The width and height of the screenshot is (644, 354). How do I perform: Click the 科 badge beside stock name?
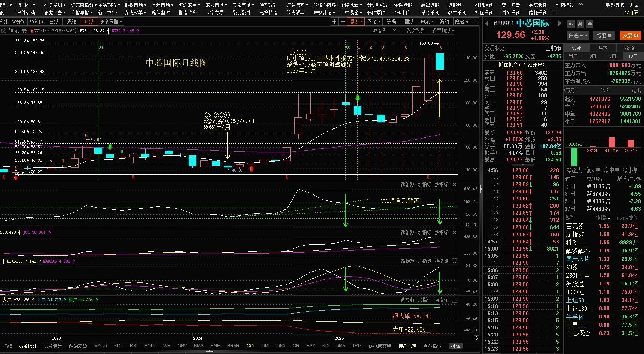(571, 24)
